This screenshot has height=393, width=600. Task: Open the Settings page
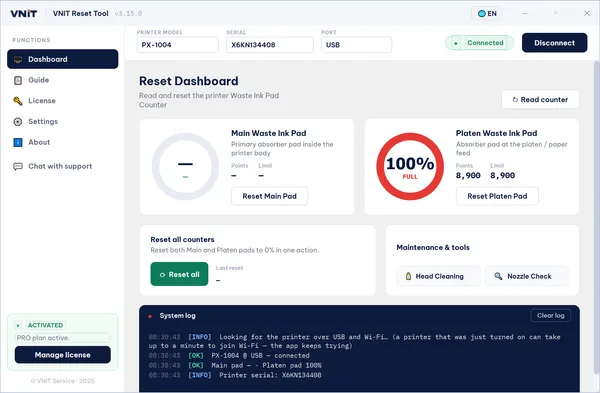62,121
